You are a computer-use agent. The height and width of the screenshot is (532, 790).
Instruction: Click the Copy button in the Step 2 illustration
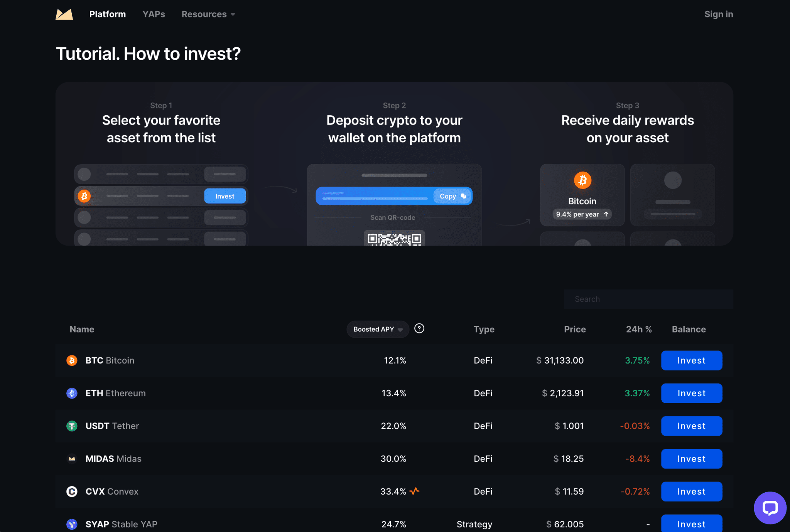pos(452,196)
